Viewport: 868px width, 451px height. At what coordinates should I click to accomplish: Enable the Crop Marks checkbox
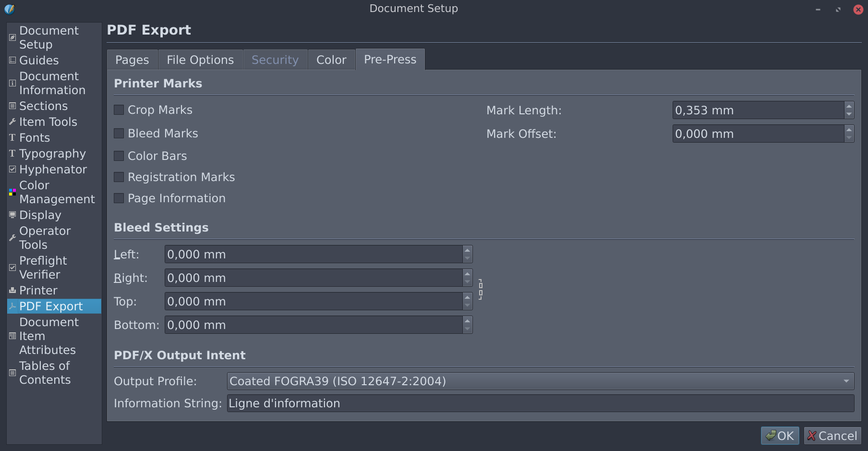pyautogui.click(x=119, y=110)
